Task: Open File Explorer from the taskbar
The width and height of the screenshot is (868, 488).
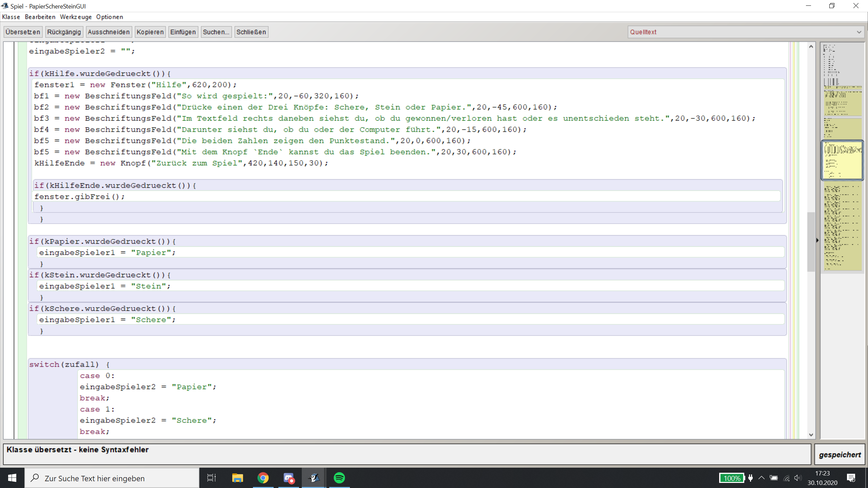Action: pos(237,478)
